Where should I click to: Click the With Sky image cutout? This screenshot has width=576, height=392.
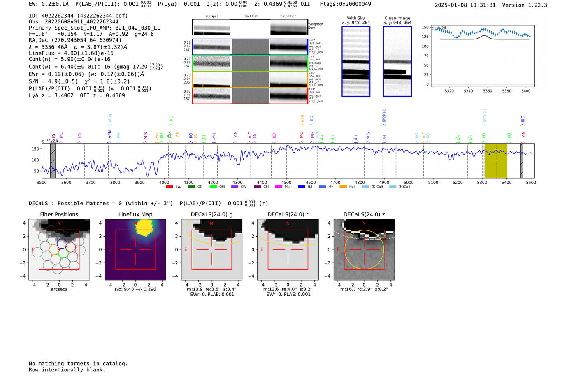356,61
